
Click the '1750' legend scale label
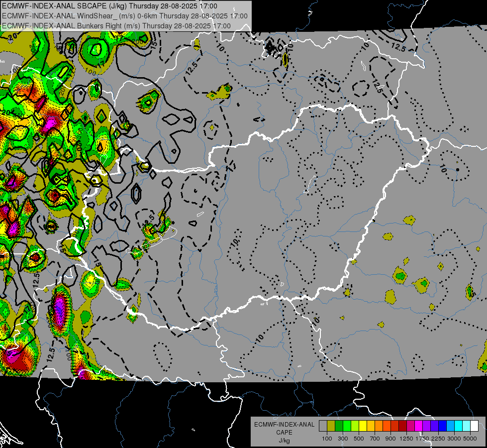point(423,439)
